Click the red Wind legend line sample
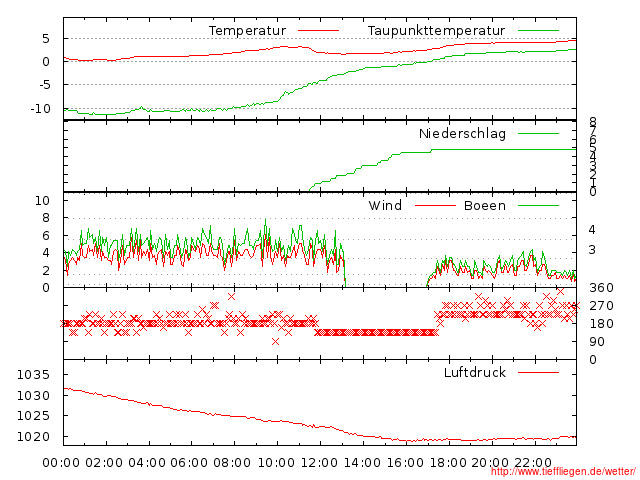 point(435,206)
